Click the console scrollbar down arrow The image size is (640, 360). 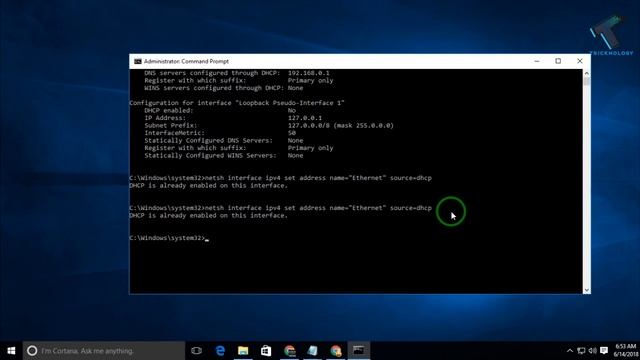(x=587, y=290)
